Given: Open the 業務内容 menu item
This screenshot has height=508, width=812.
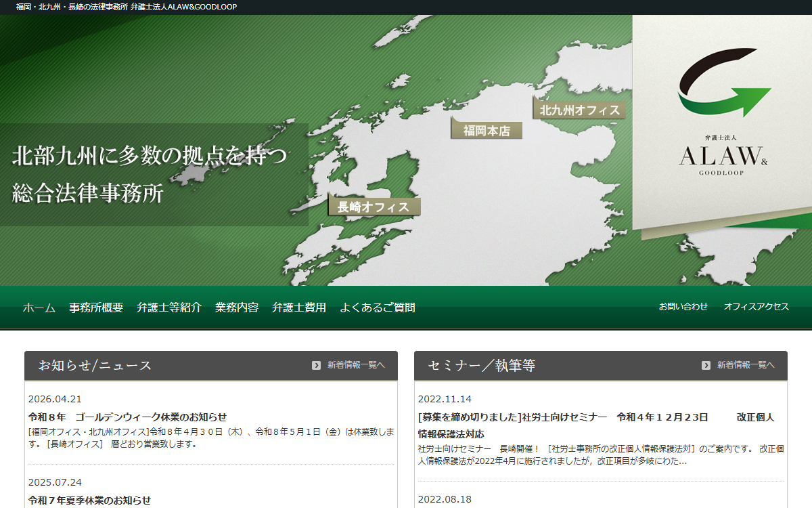Looking at the screenshot, I should (237, 308).
